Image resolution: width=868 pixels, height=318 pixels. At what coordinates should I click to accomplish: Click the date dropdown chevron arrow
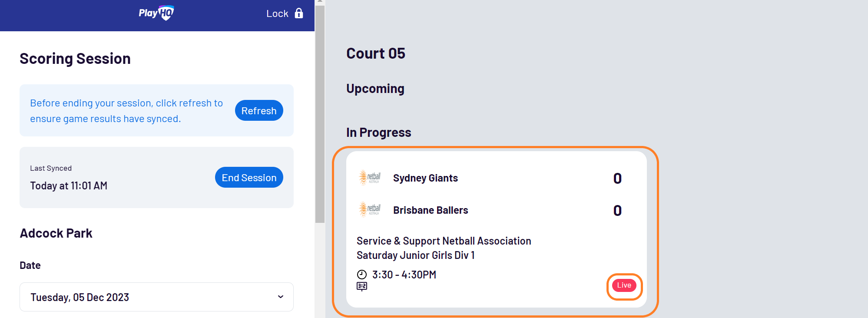281,297
